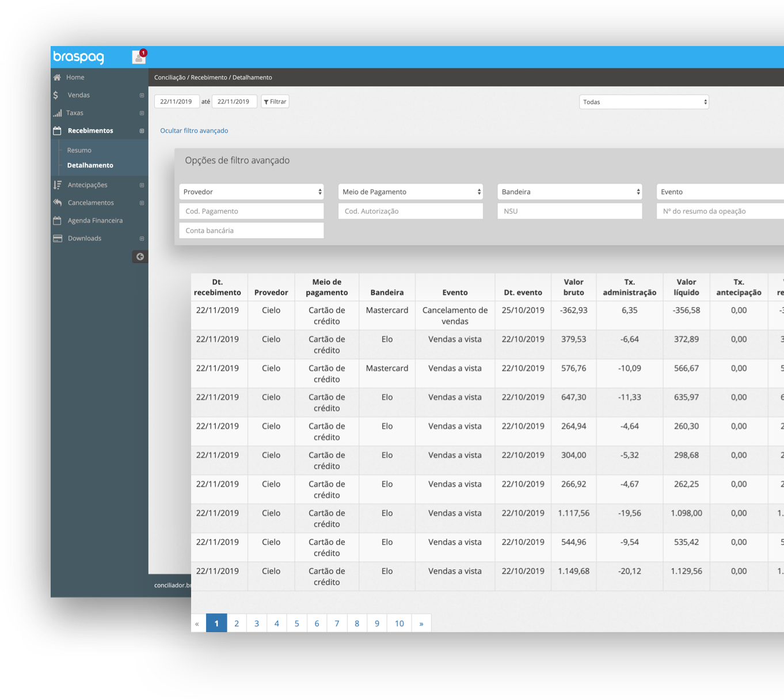The width and height of the screenshot is (784, 700).
Task: Click the Home house icon
Action: coord(57,77)
